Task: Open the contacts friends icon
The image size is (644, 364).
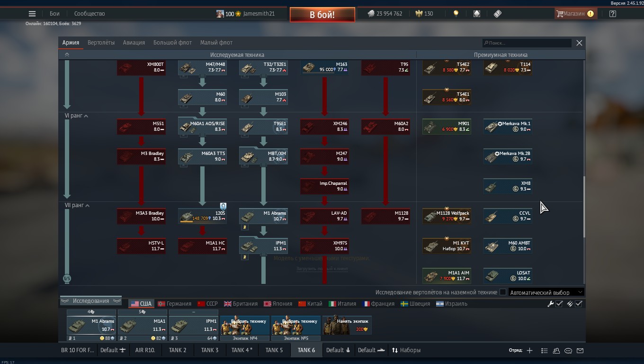Action: click(x=556, y=351)
